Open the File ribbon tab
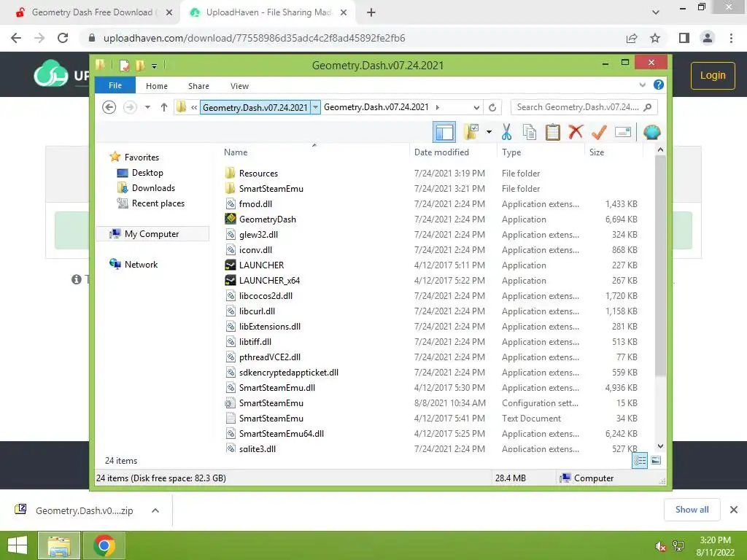 pyautogui.click(x=115, y=85)
